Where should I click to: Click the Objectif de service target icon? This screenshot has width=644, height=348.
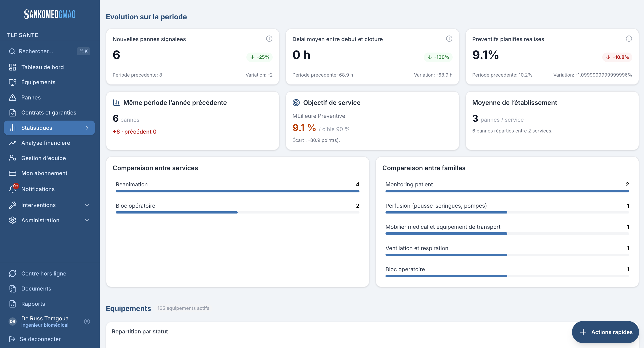click(x=296, y=103)
